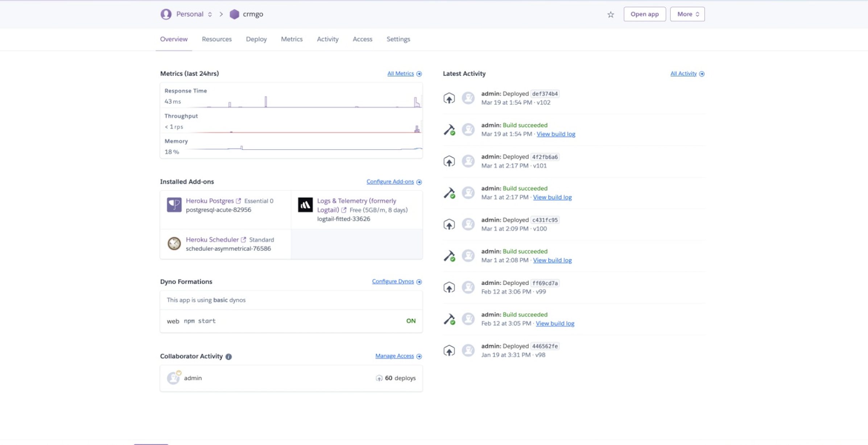Click the crmgo app hexagon icon
Image resolution: width=868 pixels, height=445 pixels.
click(x=235, y=14)
